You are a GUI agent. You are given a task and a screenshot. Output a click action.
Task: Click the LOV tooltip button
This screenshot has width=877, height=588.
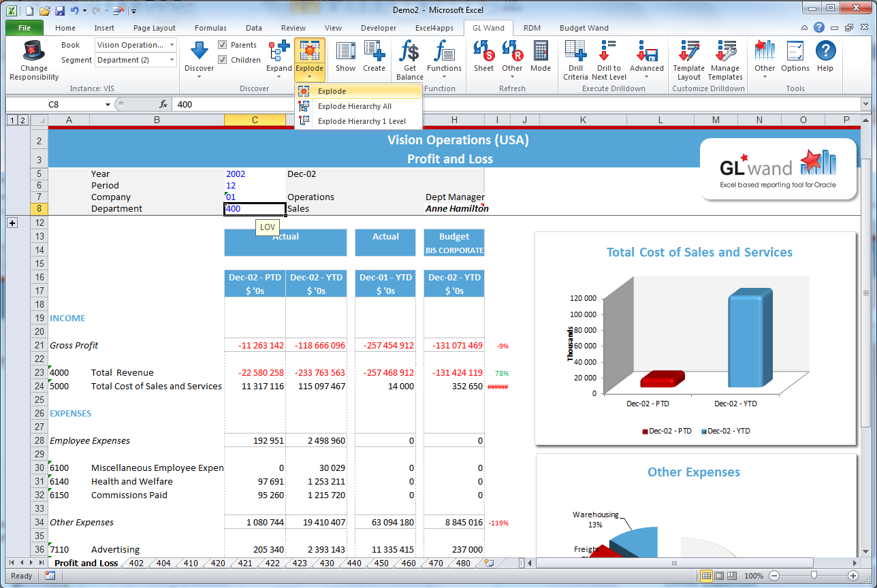coord(268,227)
